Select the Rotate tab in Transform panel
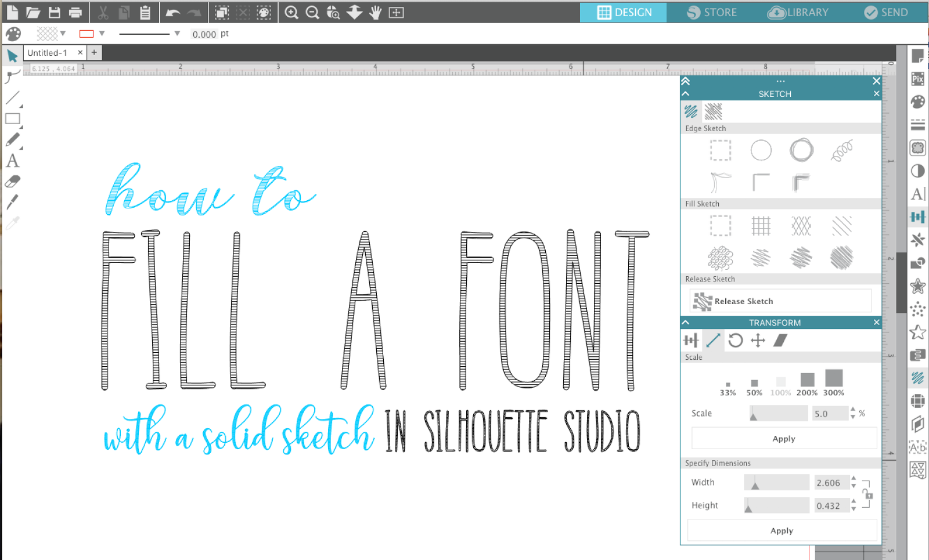Screen dimensions: 929x560 click(736, 341)
